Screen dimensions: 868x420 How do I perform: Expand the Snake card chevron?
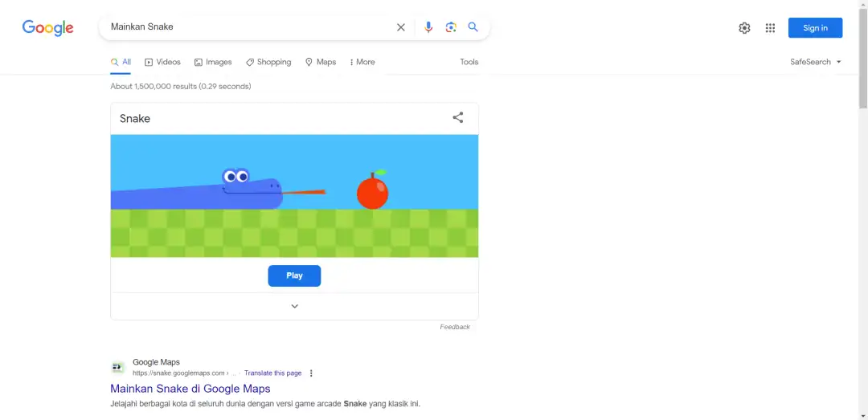(x=294, y=306)
